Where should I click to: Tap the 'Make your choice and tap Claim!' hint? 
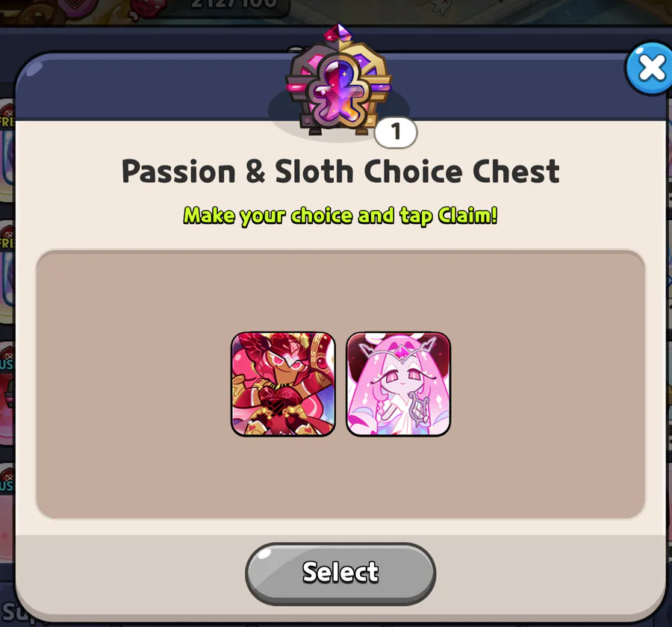coord(340,215)
